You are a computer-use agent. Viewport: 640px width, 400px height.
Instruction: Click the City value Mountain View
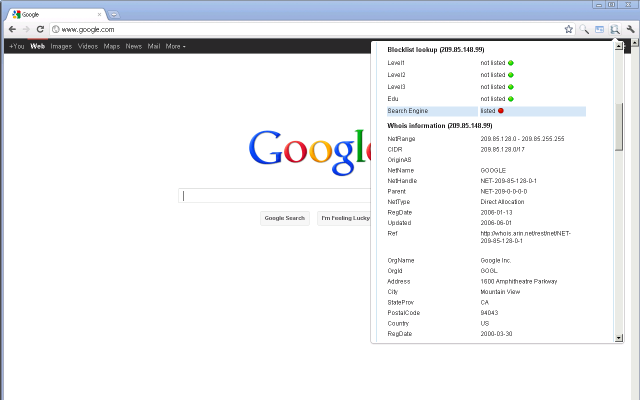pos(500,292)
